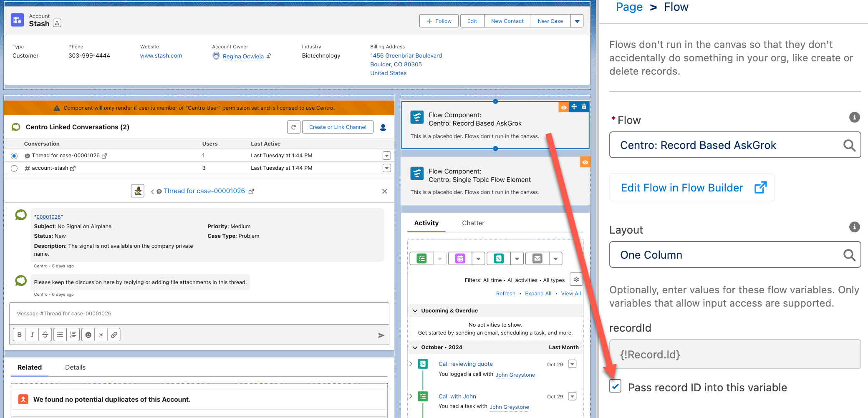Click the user icon beside Create or Link Channel
Image resolution: width=868 pixels, height=418 pixels.
coord(383,127)
